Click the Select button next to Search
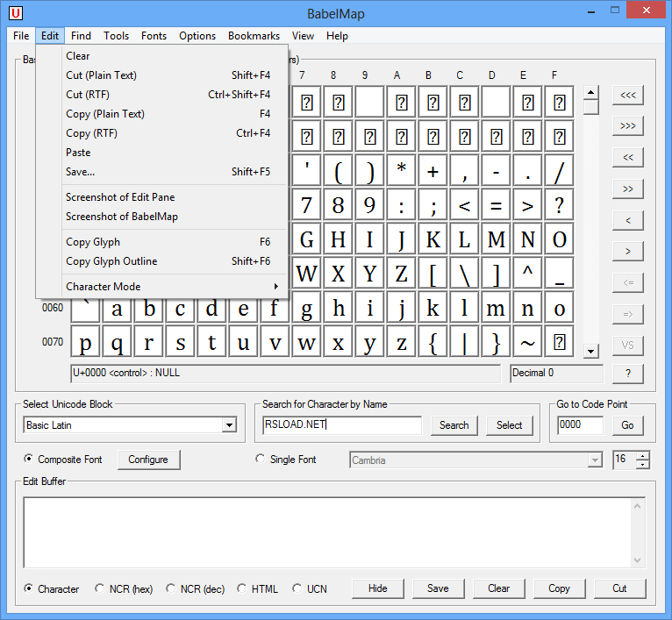Viewport: 672px width, 620px height. pos(509,425)
